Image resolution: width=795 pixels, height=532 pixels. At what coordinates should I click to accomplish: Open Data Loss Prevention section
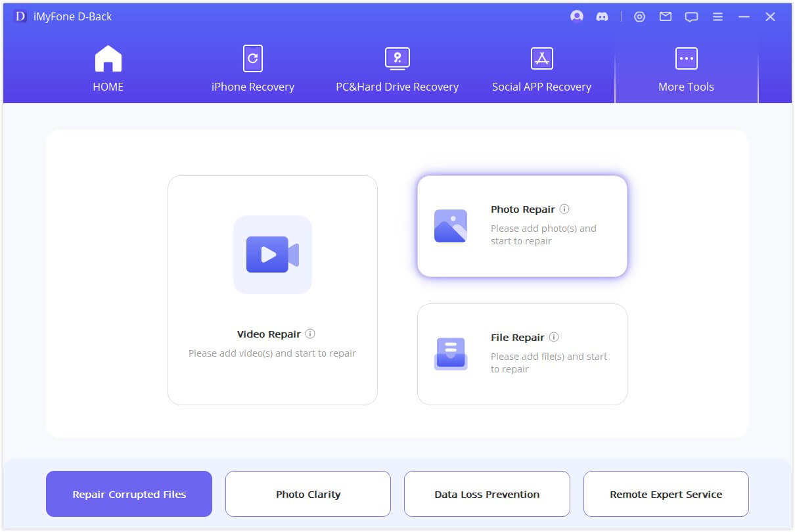point(487,494)
